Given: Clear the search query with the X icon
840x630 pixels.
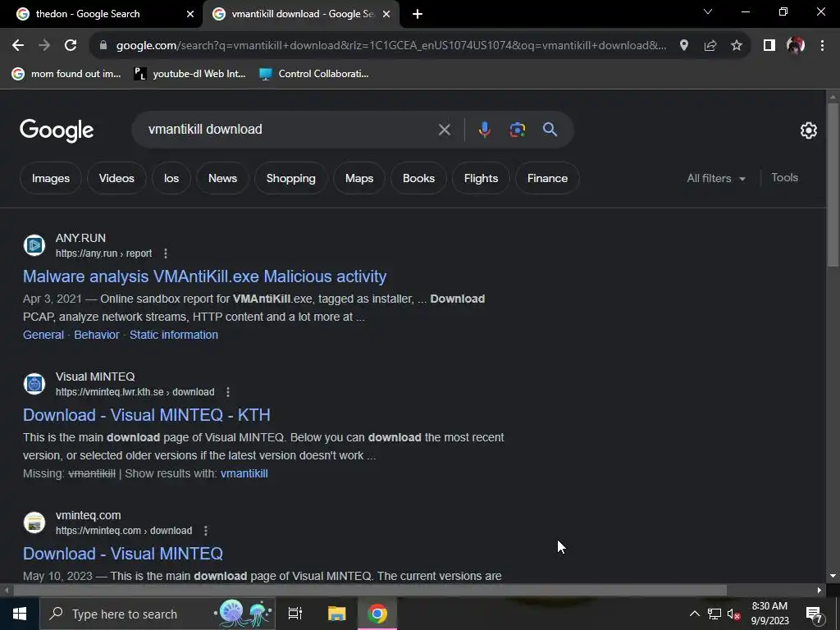Looking at the screenshot, I should click(x=444, y=130).
